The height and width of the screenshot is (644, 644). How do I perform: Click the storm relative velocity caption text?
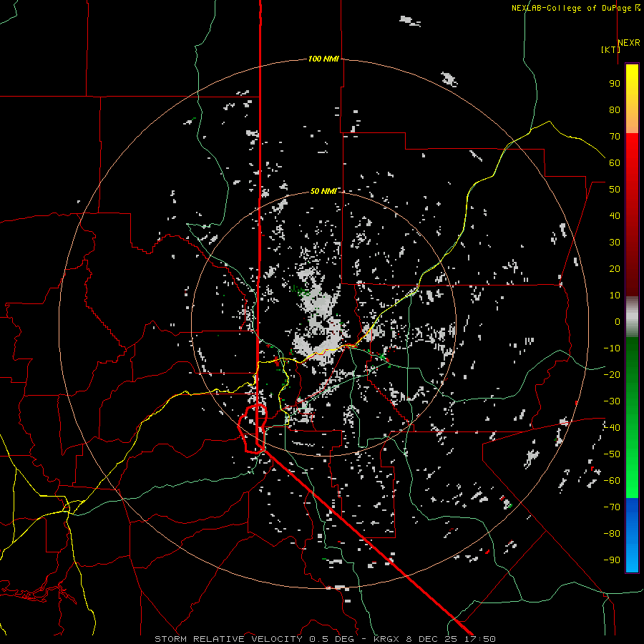(x=325, y=639)
